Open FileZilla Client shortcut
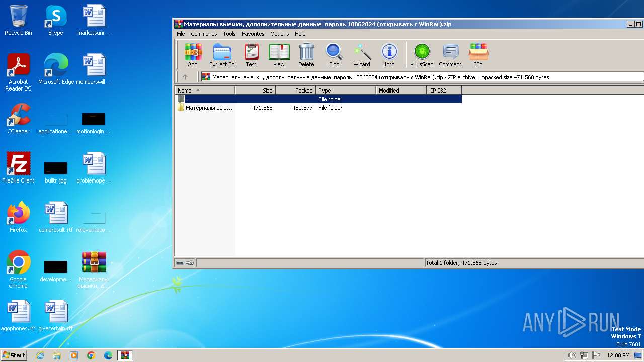Viewport: 644px width, 362px height. pyautogui.click(x=18, y=168)
